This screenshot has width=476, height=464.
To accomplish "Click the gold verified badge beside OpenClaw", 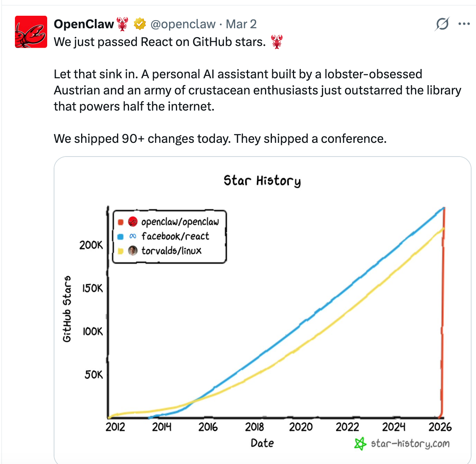I will 140,24.
